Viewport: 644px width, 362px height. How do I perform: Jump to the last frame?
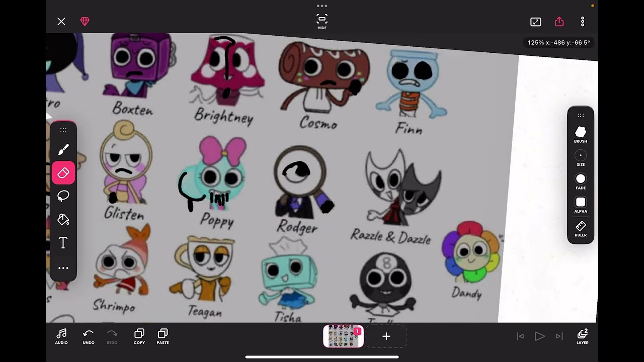[559, 336]
